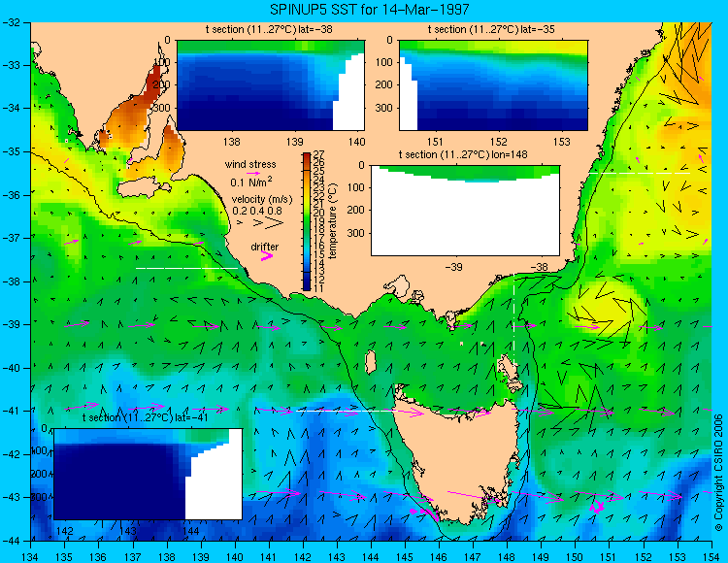Click the -38 latitude tick on main axis
The width and height of the screenshot is (728, 563).
pos(11,281)
